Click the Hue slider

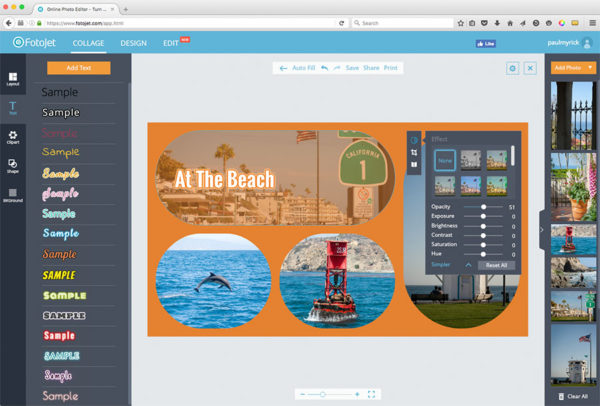(x=483, y=254)
